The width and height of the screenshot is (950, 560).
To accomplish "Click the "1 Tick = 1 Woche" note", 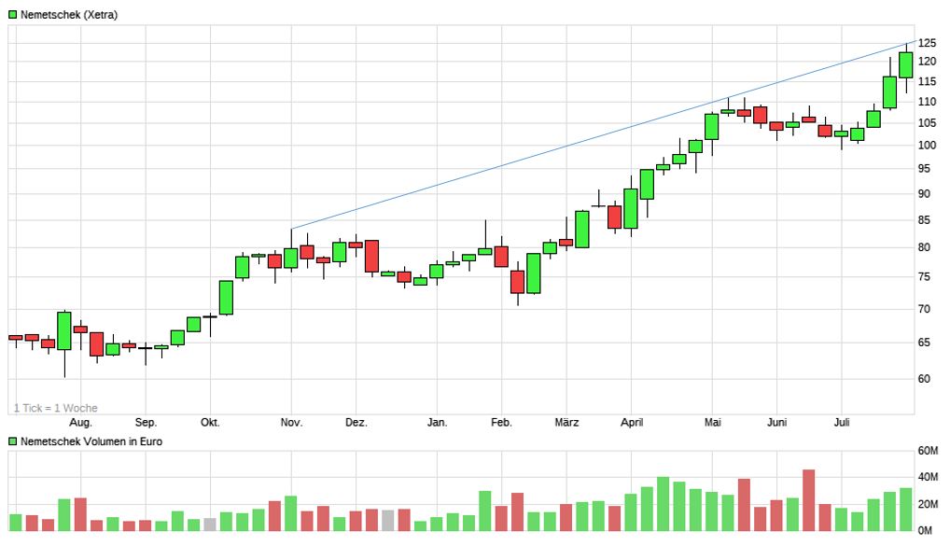I will pos(56,408).
